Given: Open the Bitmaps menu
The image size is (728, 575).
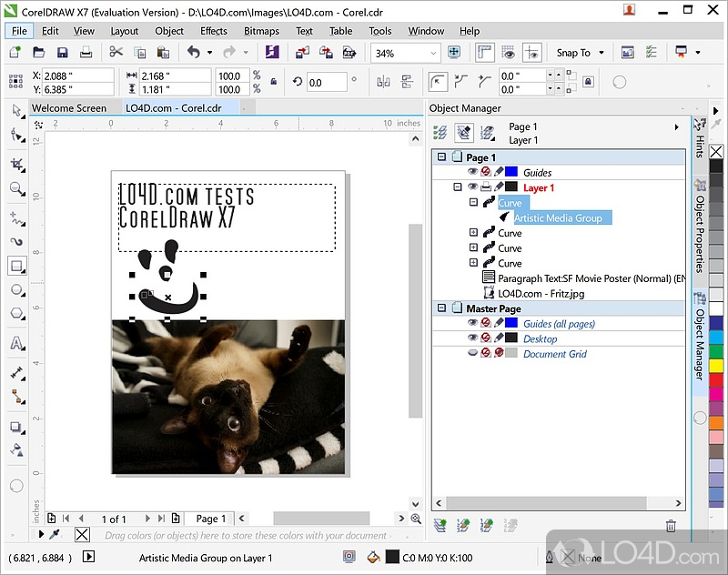Looking at the screenshot, I should click(261, 31).
